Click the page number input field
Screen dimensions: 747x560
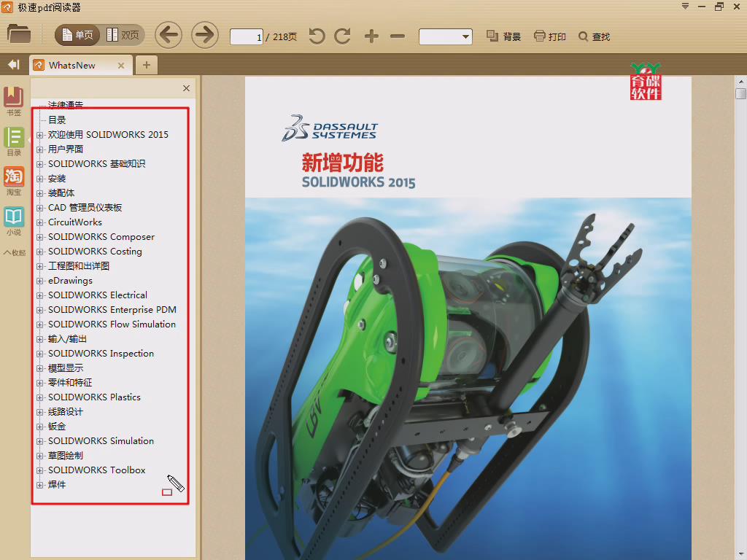point(247,36)
